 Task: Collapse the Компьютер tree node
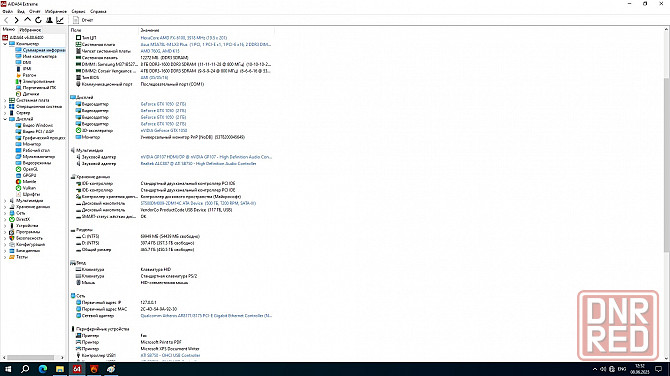[5, 44]
